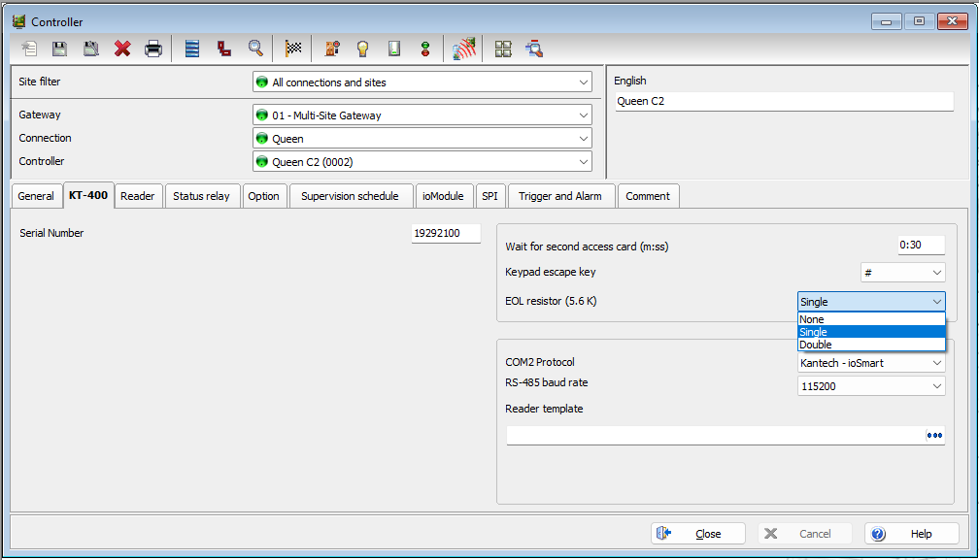Click the gray panel toolbar icon

click(394, 49)
